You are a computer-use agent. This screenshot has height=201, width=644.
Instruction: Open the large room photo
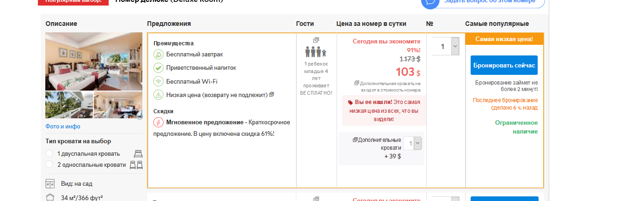94,61
